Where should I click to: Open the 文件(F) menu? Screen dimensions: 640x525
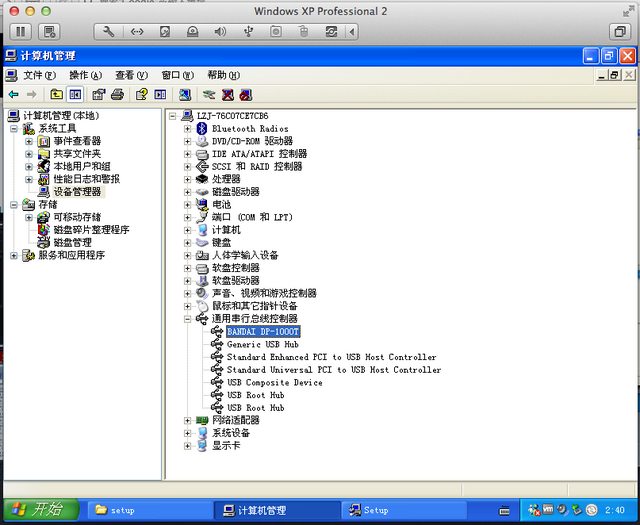coord(39,75)
